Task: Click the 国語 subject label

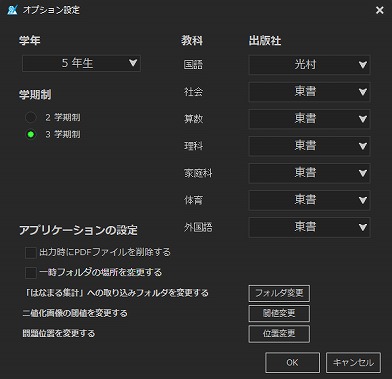Action: tap(193, 65)
